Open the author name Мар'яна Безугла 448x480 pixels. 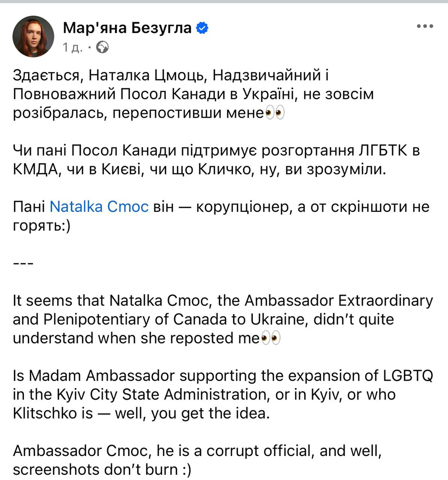pos(127,28)
